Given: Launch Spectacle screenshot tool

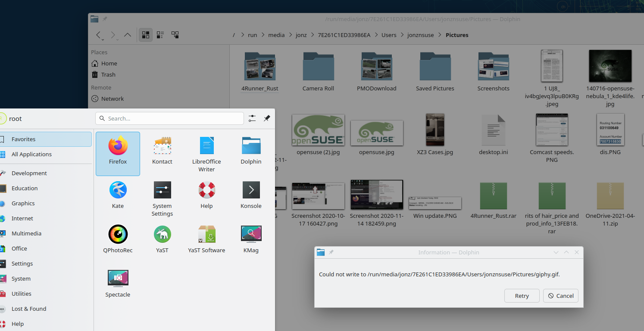Looking at the screenshot, I should (x=118, y=284).
